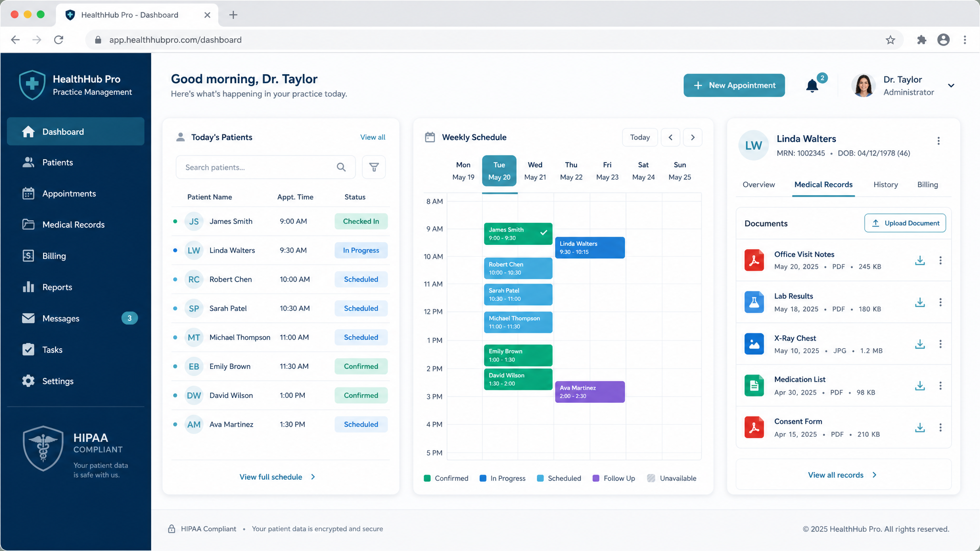Image resolution: width=980 pixels, height=551 pixels.
Task: Open more options for Office Visit Notes
Action: (940, 260)
